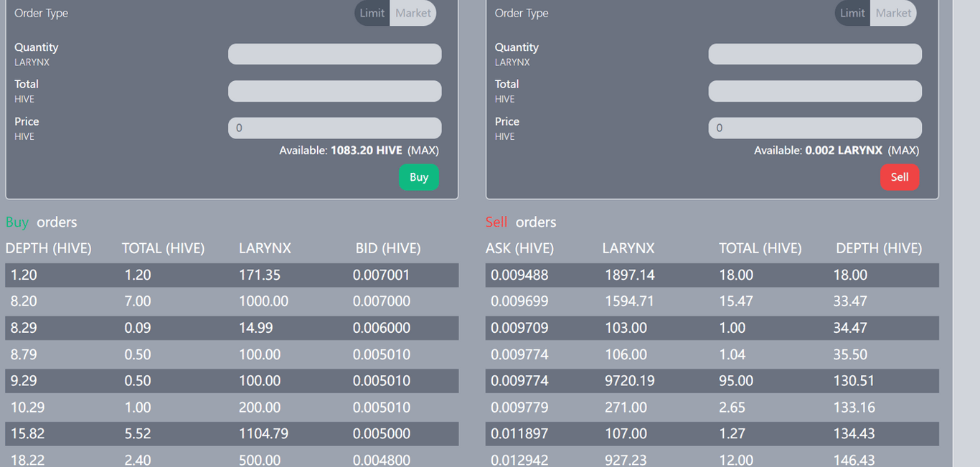This screenshot has width=980, height=467.
Task: Pick the 0.007001 bid price
Action: [382, 275]
